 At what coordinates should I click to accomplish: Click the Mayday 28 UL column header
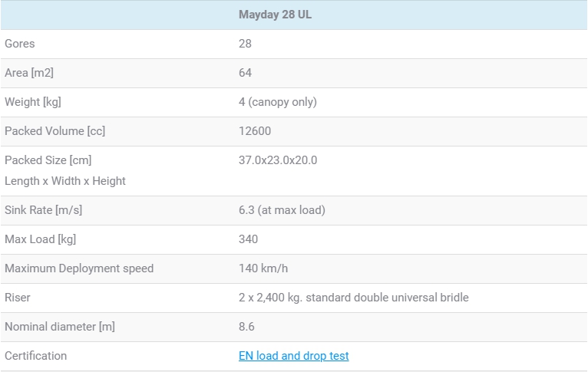(x=275, y=15)
